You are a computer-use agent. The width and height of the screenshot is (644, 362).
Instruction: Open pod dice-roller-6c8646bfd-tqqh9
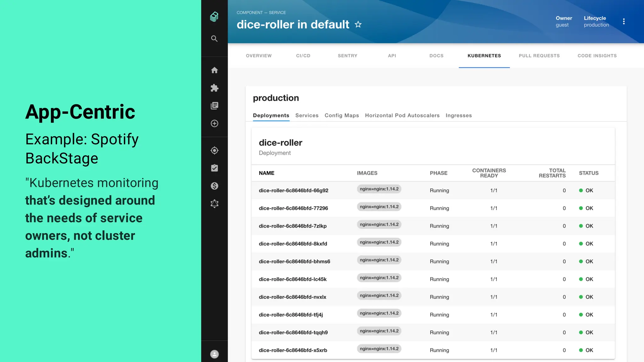click(x=293, y=332)
